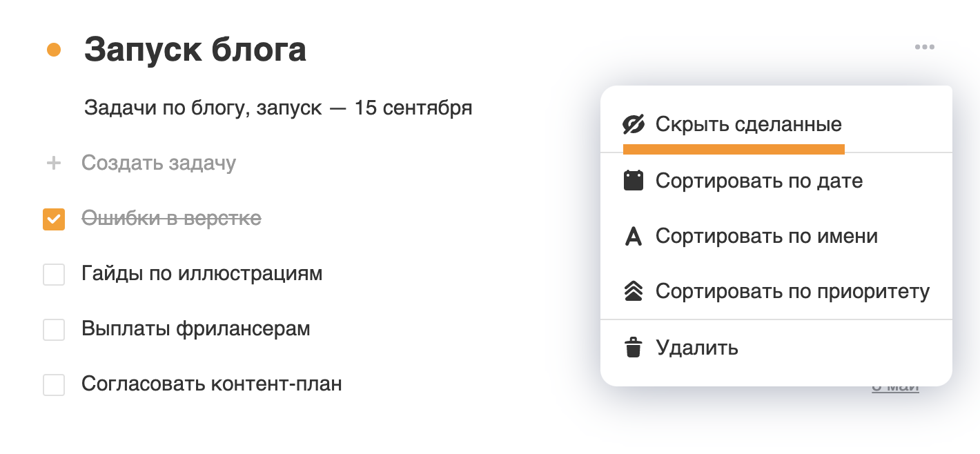Click the orange project color dot
Image resolution: width=980 pixels, height=454 pixels.
(x=54, y=50)
